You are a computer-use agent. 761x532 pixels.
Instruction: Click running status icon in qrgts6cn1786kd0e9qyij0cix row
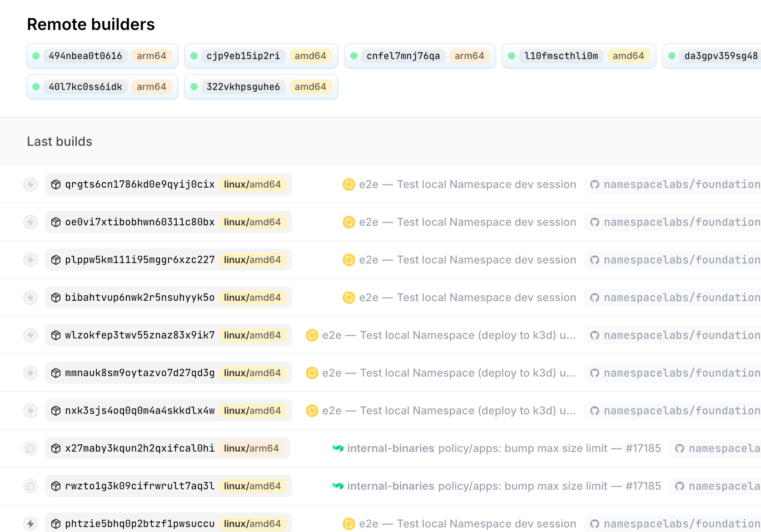[x=348, y=184]
